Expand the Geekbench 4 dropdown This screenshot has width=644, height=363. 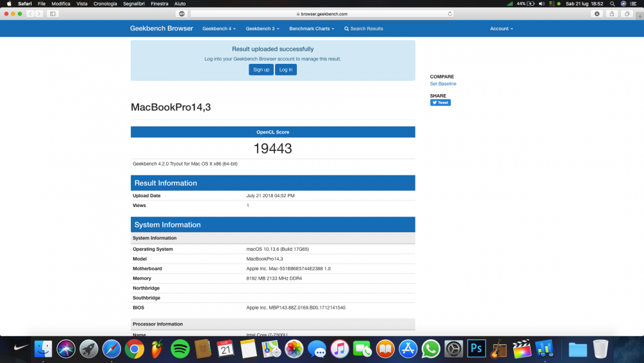(219, 29)
